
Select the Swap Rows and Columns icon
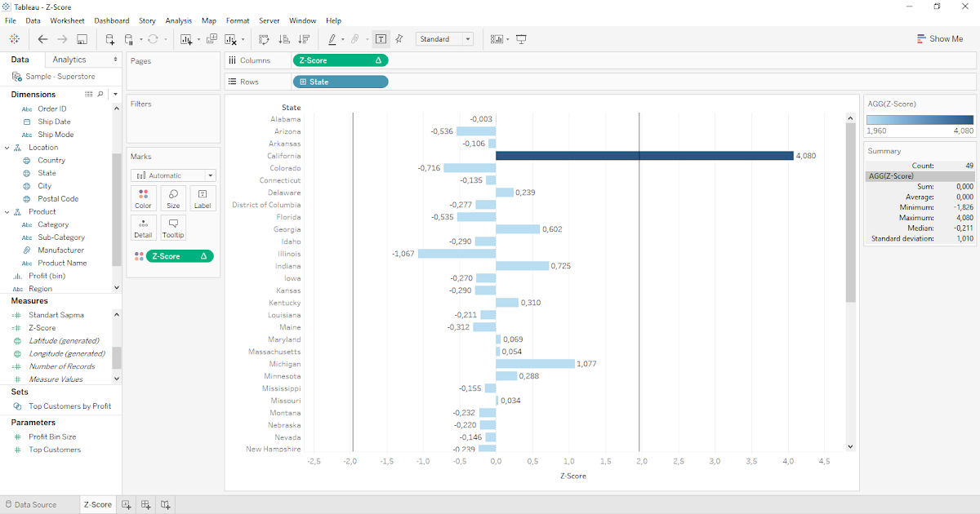[x=263, y=38]
